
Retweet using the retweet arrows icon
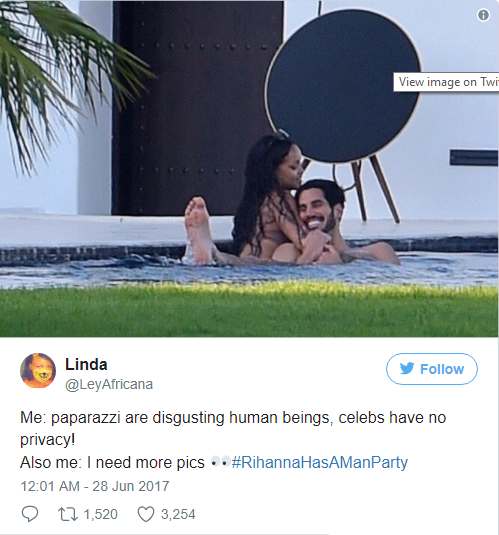pyautogui.click(x=68, y=514)
